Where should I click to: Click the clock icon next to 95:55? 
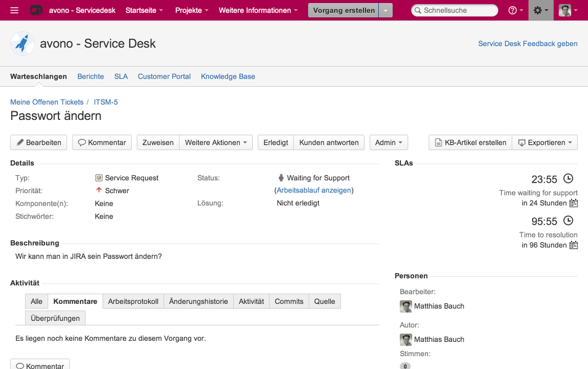568,221
